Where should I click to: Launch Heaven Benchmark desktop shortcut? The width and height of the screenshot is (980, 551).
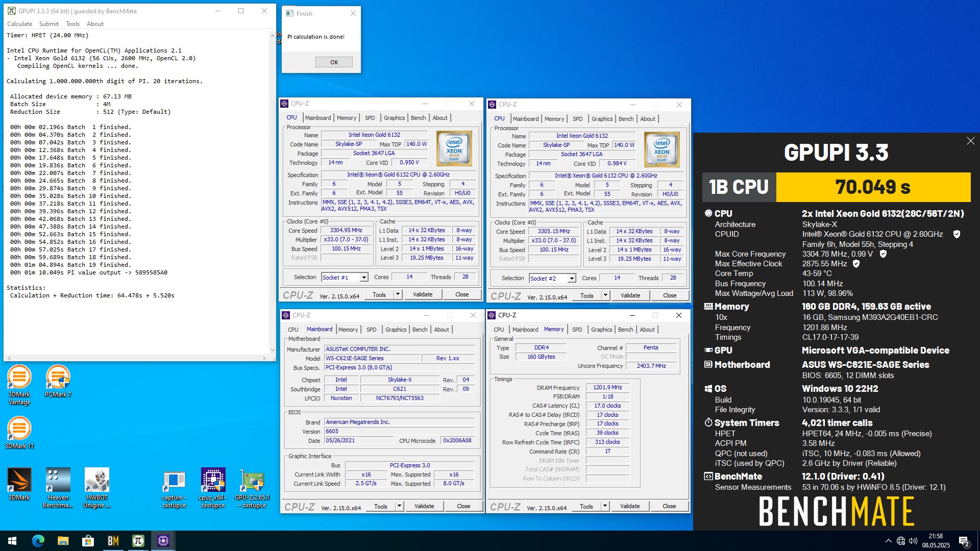pyautogui.click(x=58, y=488)
